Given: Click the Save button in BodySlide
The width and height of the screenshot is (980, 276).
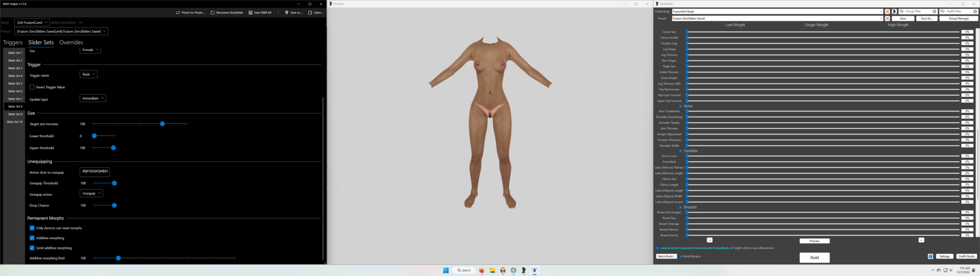Looking at the screenshot, I should pyautogui.click(x=903, y=18).
